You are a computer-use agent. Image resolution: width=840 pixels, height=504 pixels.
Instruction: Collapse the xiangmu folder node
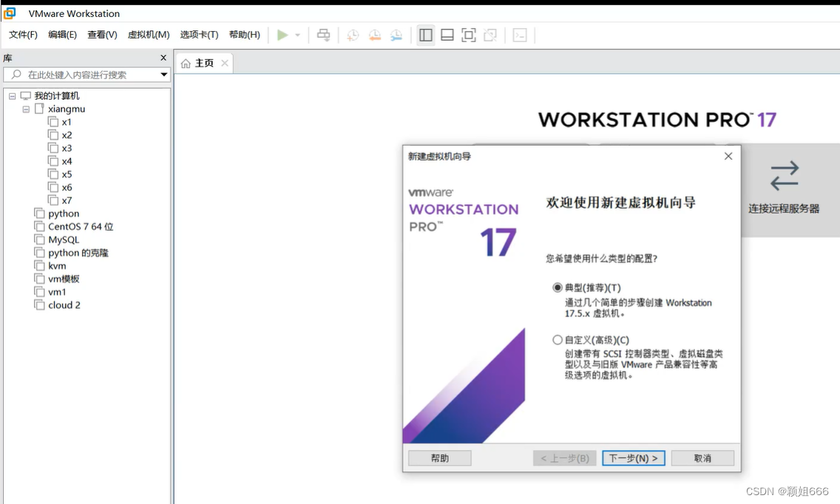pos(26,109)
